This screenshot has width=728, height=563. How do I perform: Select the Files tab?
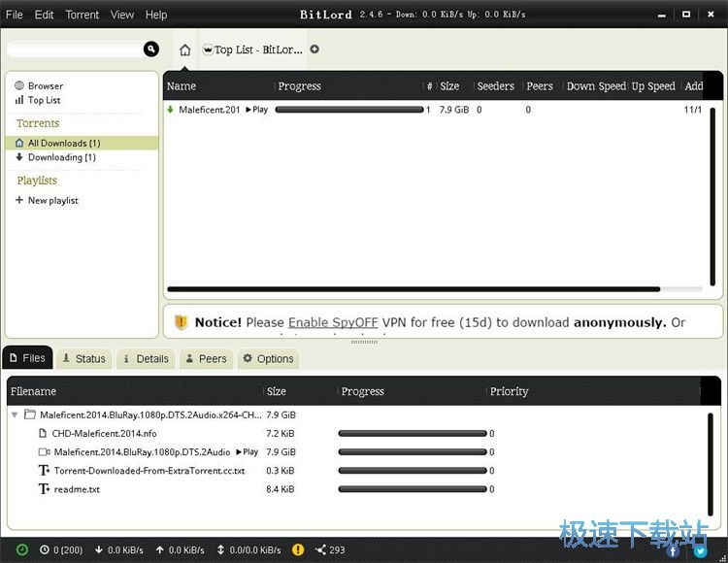pos(27,358)
